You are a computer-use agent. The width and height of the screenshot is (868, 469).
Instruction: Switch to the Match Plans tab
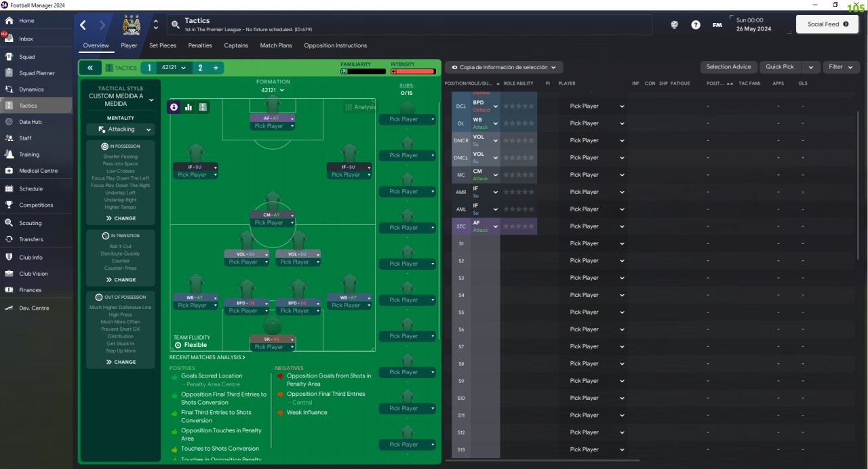click(276, 45)
